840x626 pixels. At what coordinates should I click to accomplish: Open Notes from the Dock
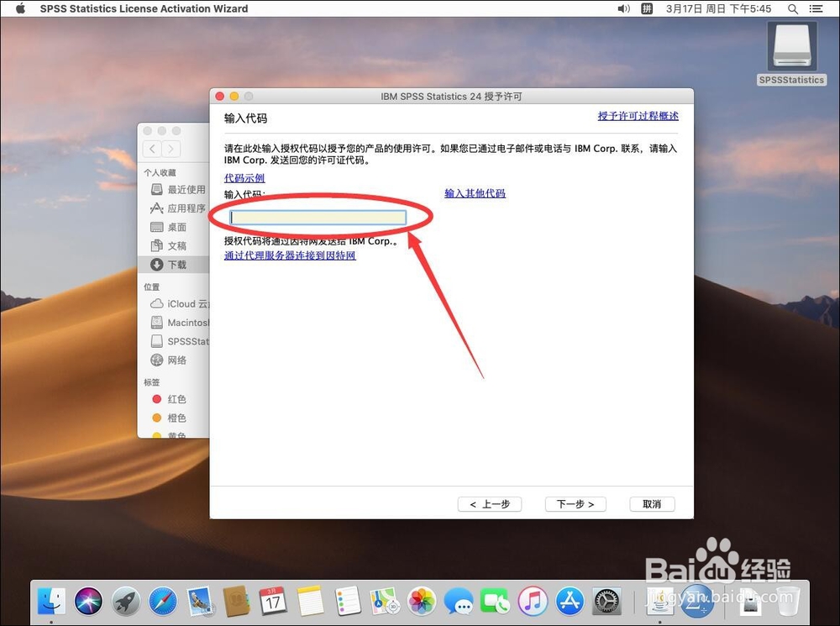coord(310,602)
